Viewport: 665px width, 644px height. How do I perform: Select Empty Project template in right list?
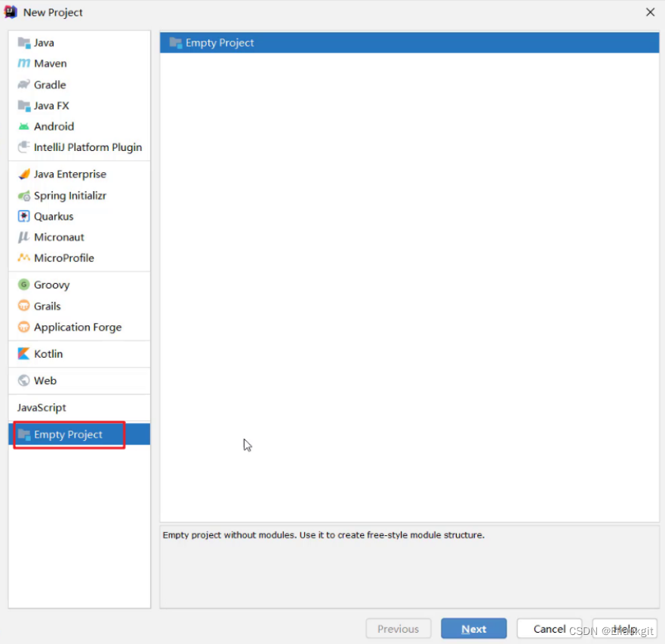(409, 43)
